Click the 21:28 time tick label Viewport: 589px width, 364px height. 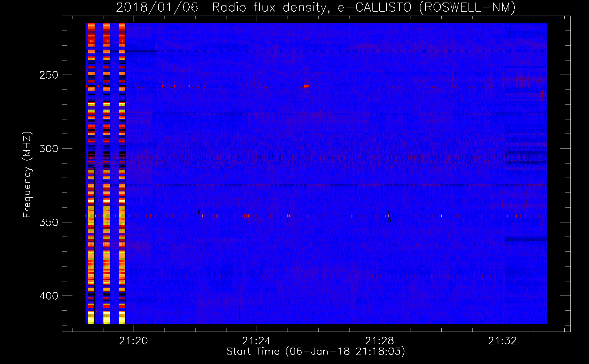380,341
